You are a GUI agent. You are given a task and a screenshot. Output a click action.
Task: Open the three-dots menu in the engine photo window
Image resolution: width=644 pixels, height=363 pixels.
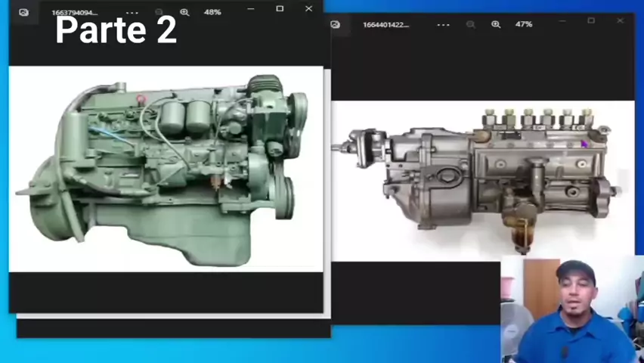[132, 12]
